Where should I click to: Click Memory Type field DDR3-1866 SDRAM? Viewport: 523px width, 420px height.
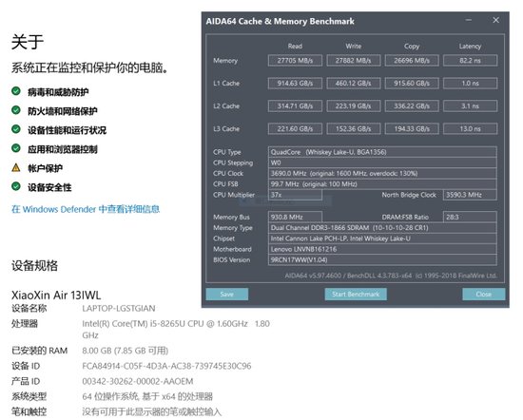click(x=382, y=228)
